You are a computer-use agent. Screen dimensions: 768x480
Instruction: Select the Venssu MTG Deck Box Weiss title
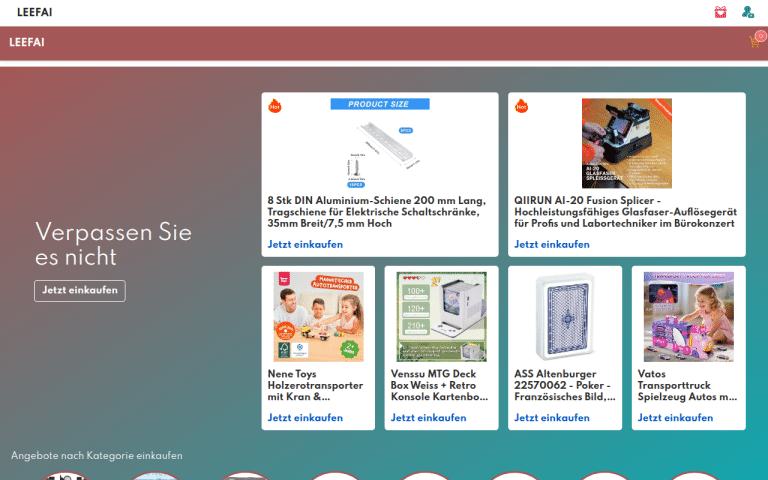click(439, 385)
